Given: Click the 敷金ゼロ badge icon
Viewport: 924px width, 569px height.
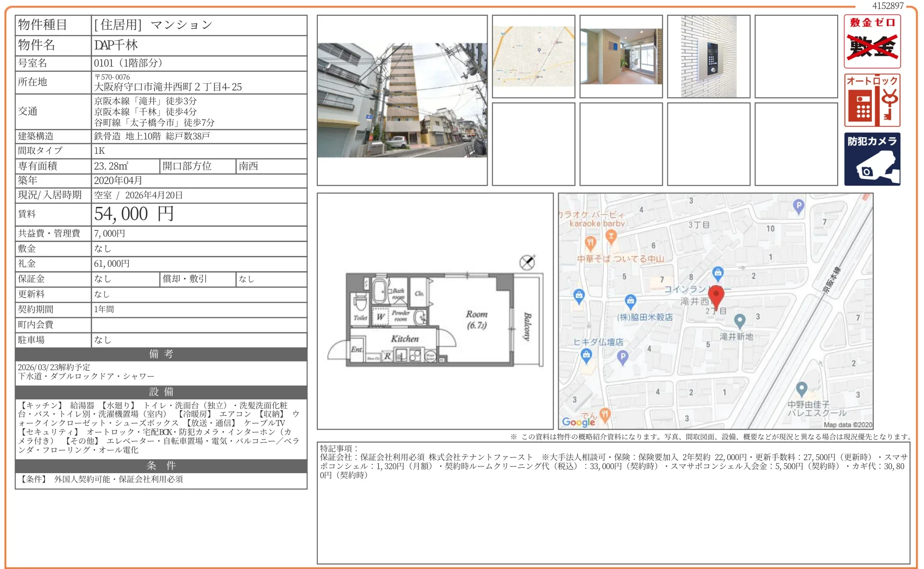Looking at the screenshot, I should point(872,41).
